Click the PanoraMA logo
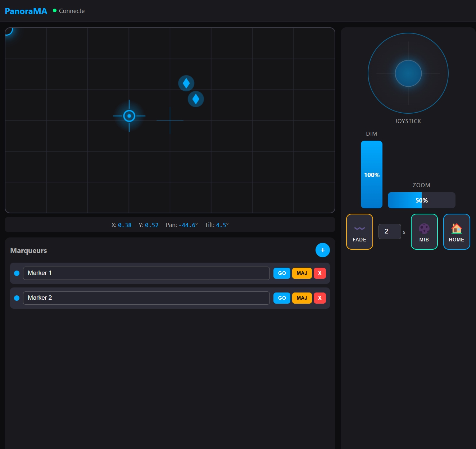The height and width of the screenshot is (449, 476). pyautogui.click(x=26, y=11)
